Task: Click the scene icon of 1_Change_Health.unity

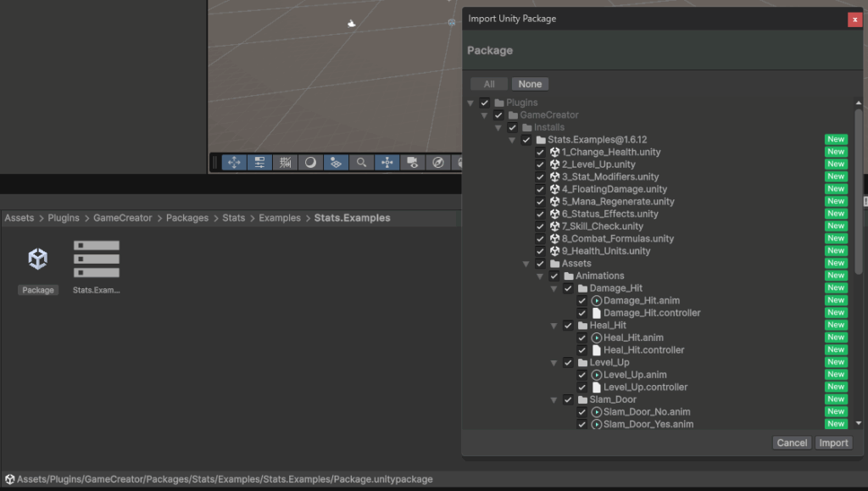Action: (554, 153)
